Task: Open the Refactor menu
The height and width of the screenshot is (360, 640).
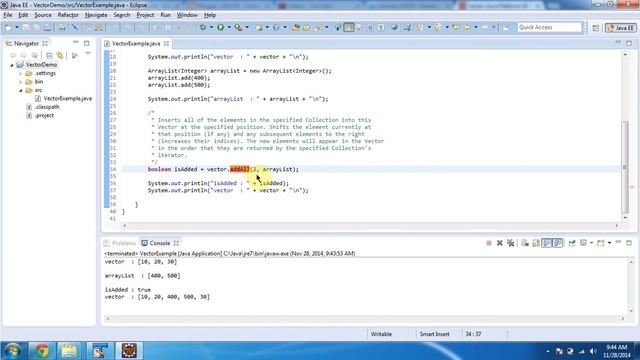Action: (x=68, y=15)
